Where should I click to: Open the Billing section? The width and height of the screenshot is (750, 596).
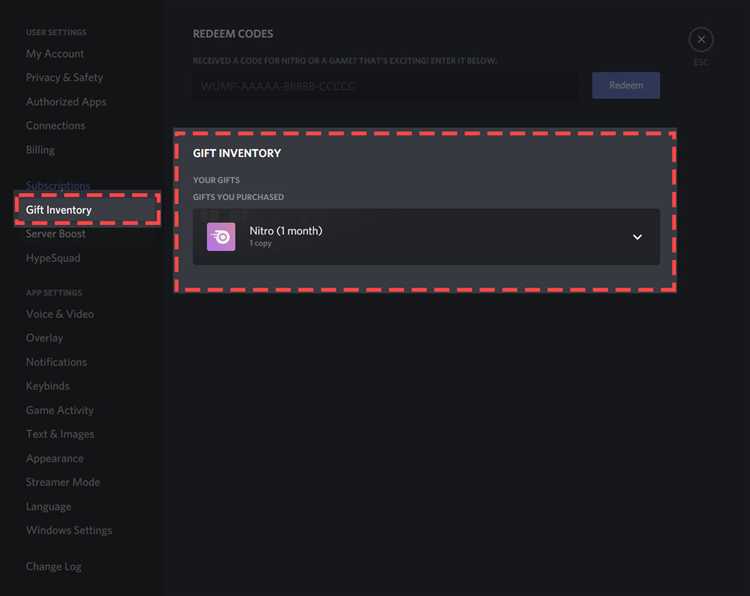click(40, 150)
